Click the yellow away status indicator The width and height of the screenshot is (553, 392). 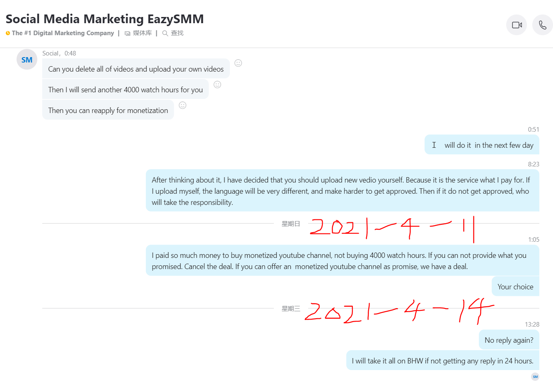click(x=8, y=33)
